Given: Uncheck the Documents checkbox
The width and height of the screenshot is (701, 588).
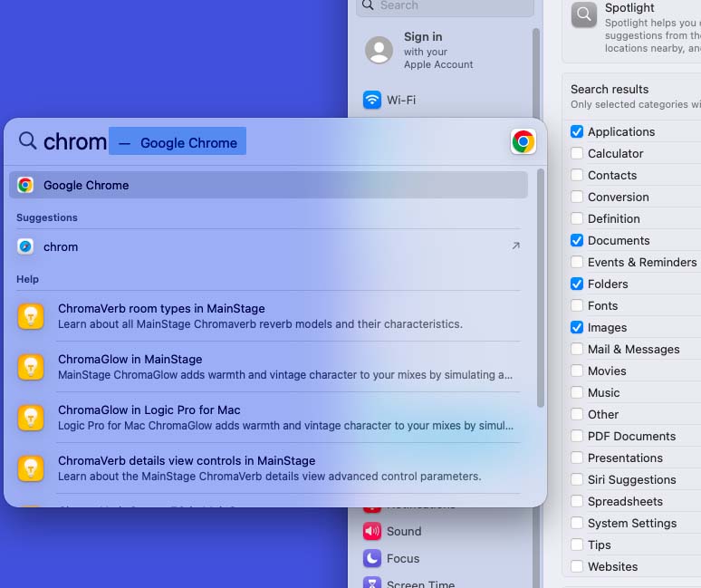Looking at the screenshot, I should (577, 240).
